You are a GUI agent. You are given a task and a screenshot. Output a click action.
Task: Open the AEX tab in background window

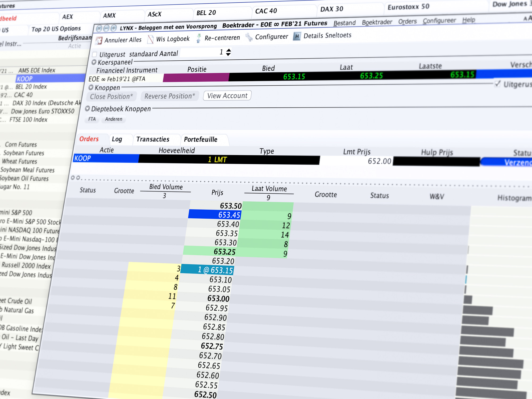pyautogui.click(x=68, y=17)
